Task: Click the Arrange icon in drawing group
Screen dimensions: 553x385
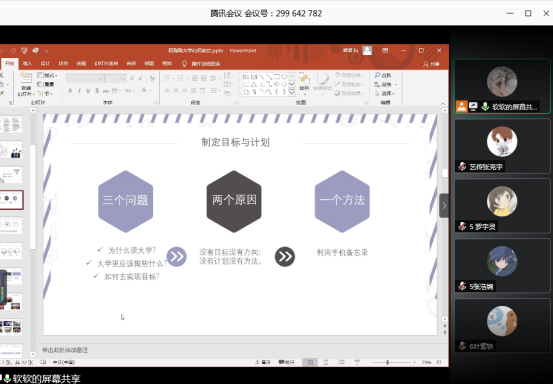Action: click(x=304, y=81)
